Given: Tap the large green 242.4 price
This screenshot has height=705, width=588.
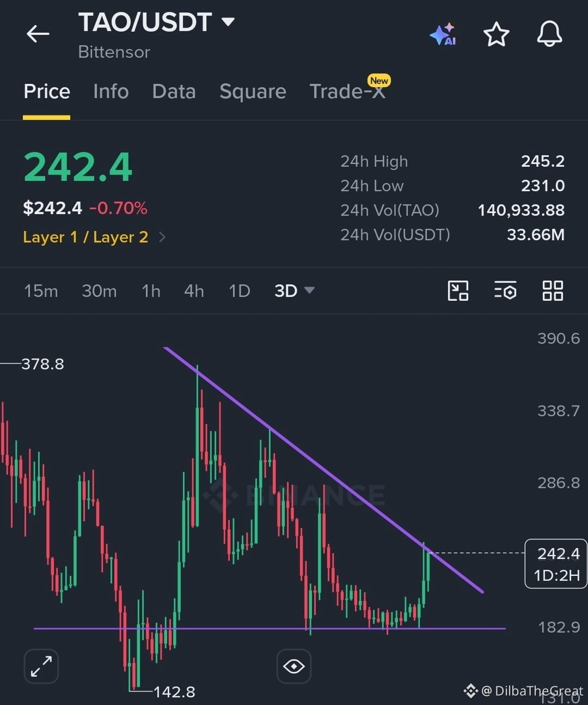Looking at the screenshot, I should 77,167.
